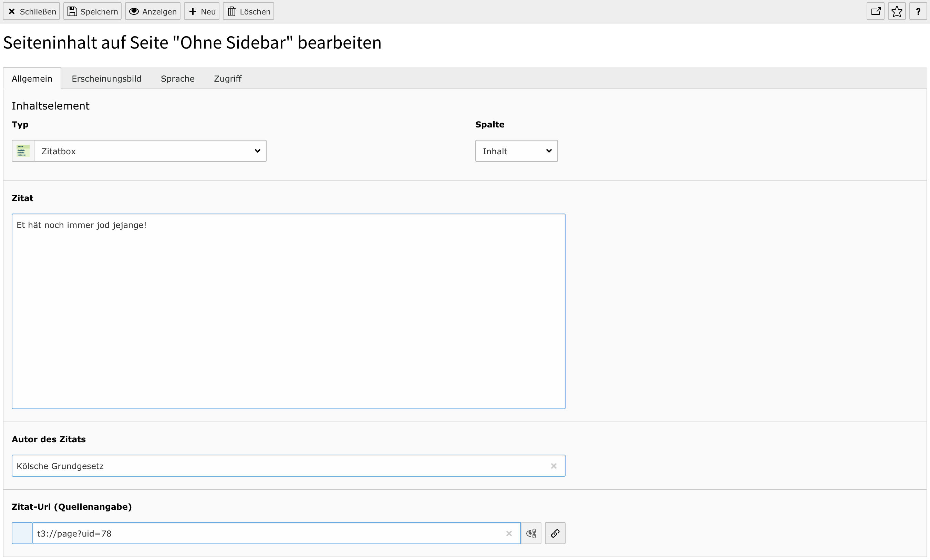Focus the Autor des Zitats field
Screen dimensions: 930x560
pyautogui.click(x=289, y=466)
